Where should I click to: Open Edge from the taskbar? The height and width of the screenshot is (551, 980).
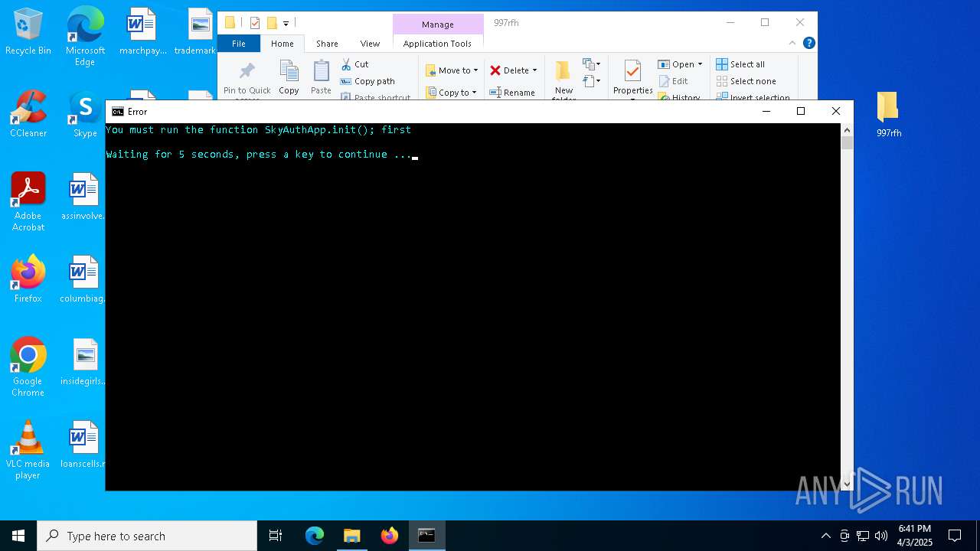(315, 536)
